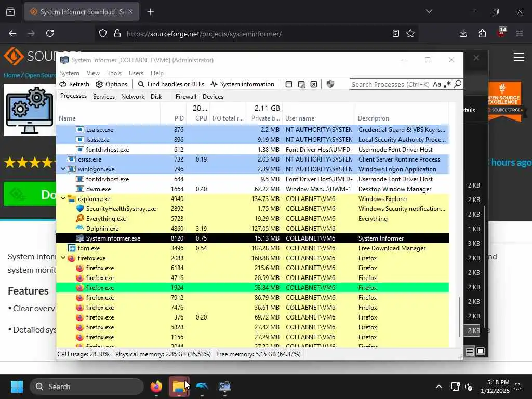Click the Home link on SourceForge page

[11, 75]
